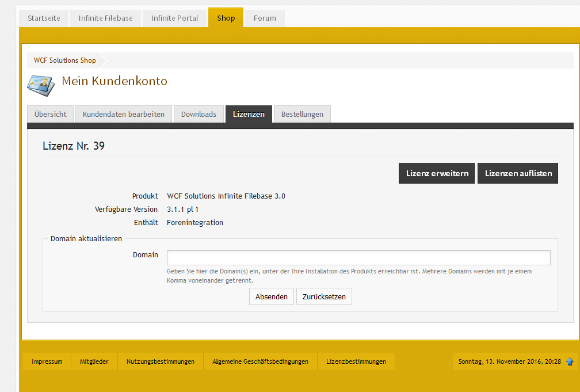Open the Startseite main tab
This screenshot has width=580, height=392.
44,18
